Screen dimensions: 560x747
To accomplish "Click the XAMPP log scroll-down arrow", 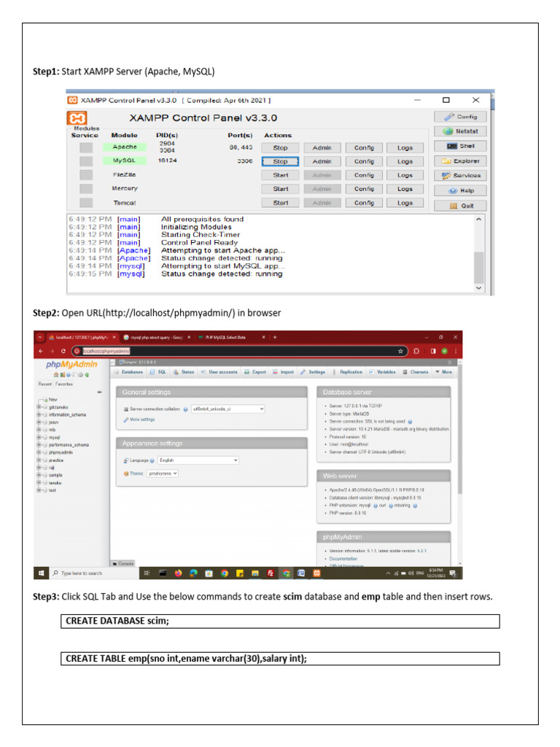I will [x=478, y=287].
